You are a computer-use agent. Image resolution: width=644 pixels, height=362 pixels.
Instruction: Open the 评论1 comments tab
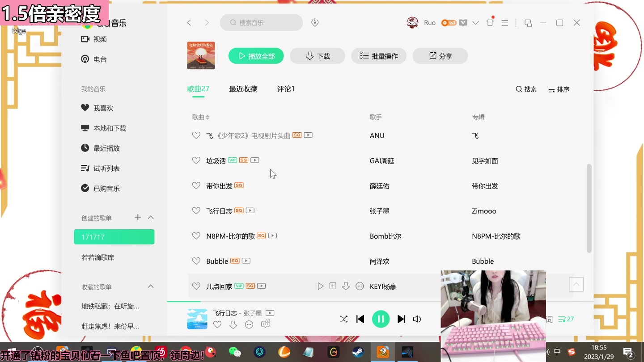click(286, 88)
